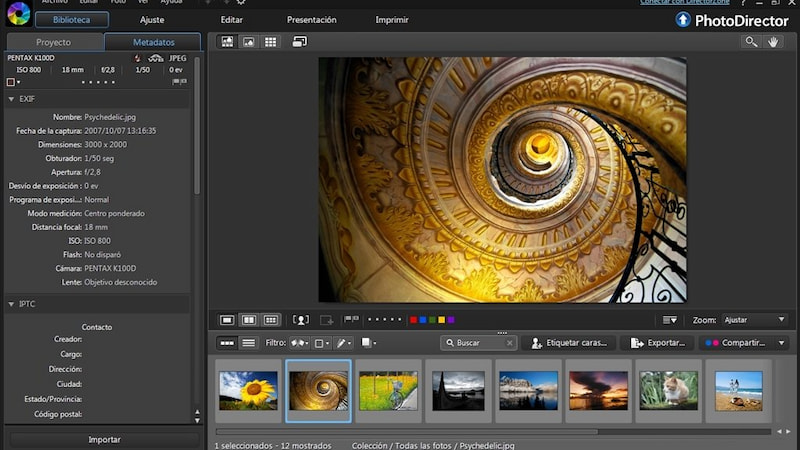Click the metering mode icon beside JPEG
Screen dimensions: 800x450
point(156,58)
